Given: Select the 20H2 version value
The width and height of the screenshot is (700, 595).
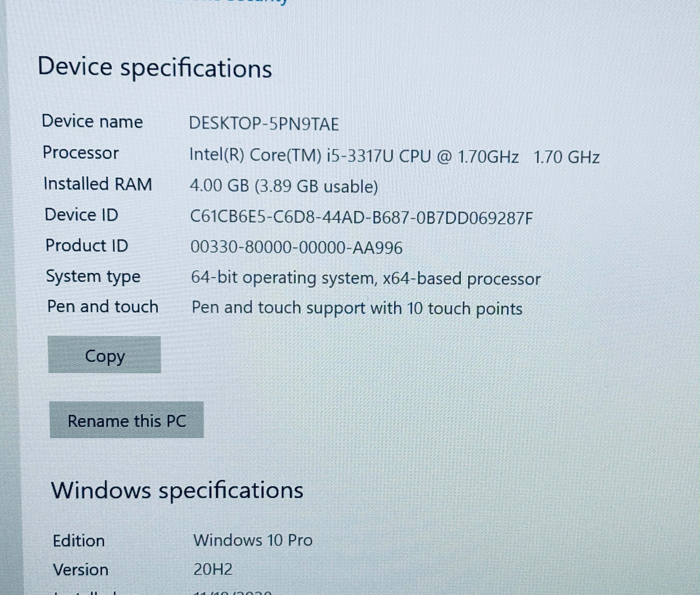Looking at the screenshot, I should pos(213,569).
